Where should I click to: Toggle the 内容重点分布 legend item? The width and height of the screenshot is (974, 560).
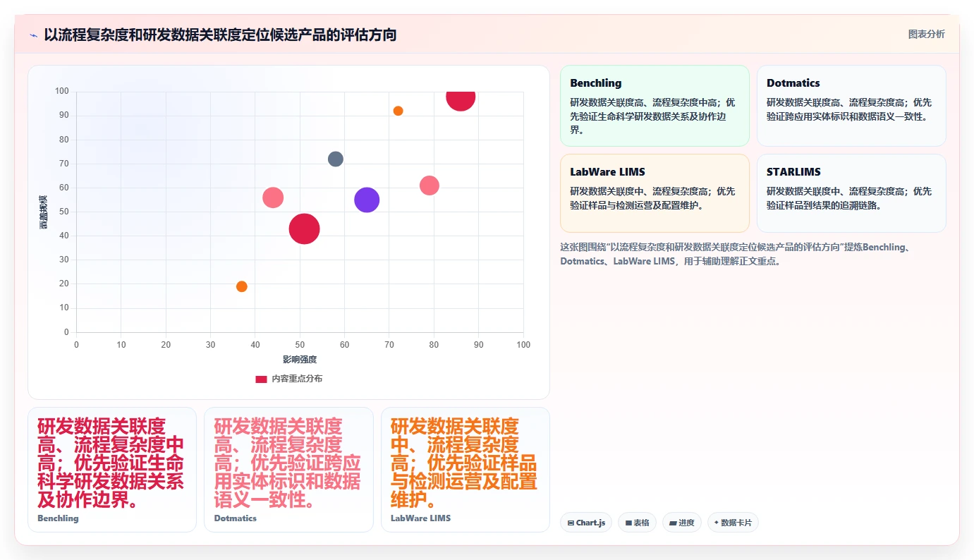(289, 379)
